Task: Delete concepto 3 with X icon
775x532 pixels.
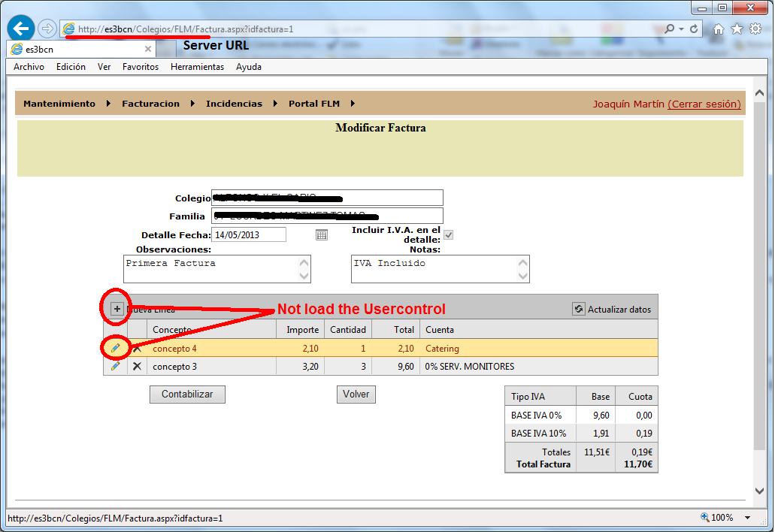Action: pyautogui.click(x=137, y=366)
